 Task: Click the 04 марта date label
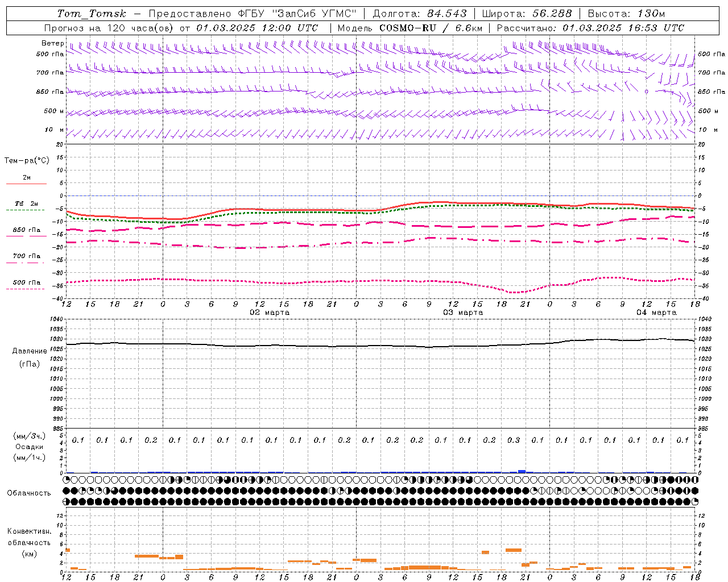point(656,313)
